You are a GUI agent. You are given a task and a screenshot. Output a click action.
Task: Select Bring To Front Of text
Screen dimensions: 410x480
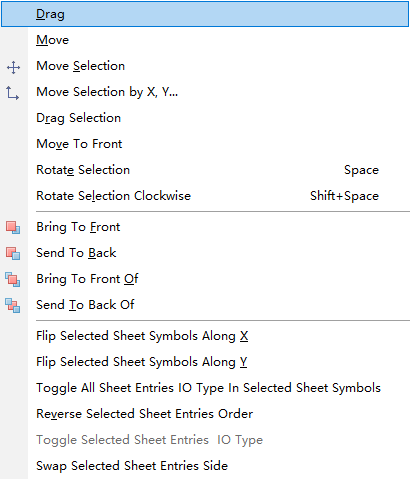pyautogui.click(x=87, y=279)
